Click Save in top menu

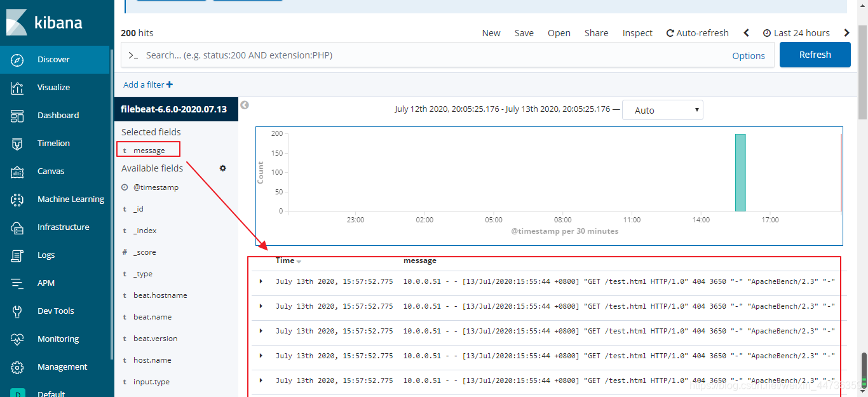(524, 33)
